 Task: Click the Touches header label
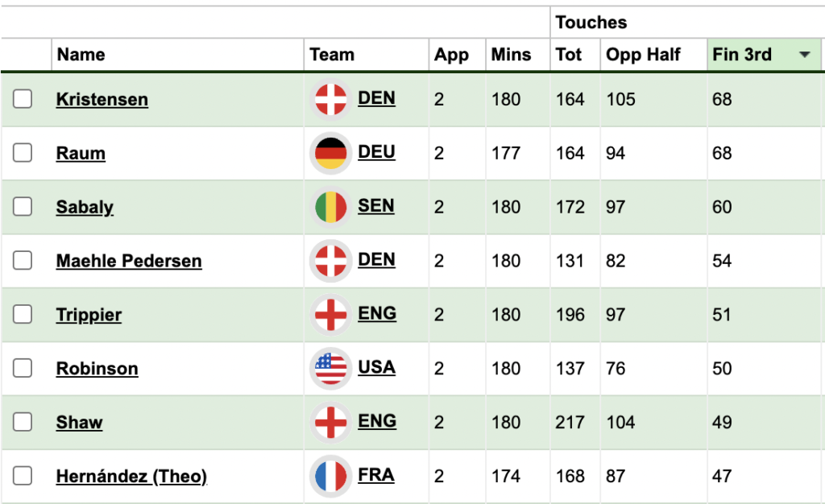click(x=591, y=22)
